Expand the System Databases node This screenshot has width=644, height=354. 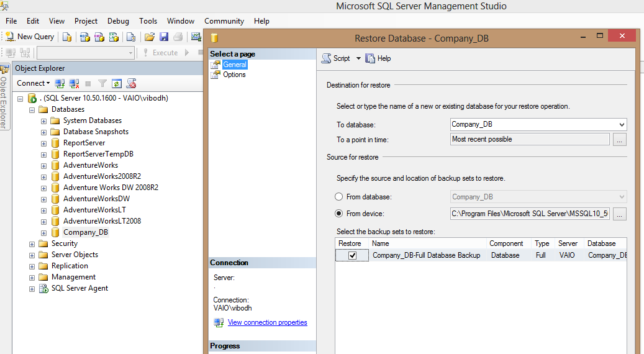click(43, 121)
